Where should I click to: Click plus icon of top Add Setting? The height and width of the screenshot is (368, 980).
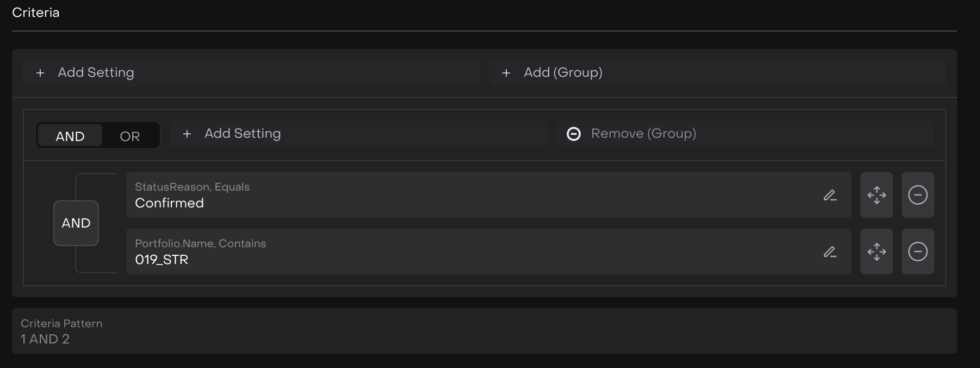coord(40,73)
